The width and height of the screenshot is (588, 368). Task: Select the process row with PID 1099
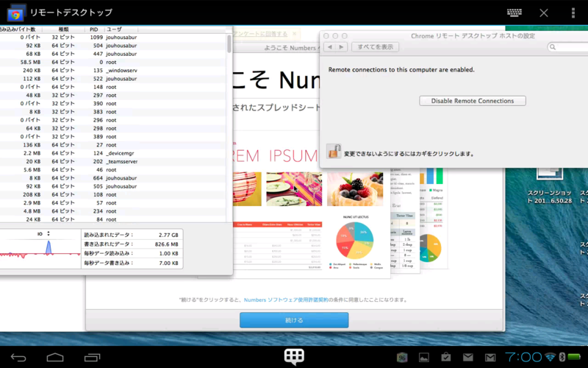click(x=113, y=38)
